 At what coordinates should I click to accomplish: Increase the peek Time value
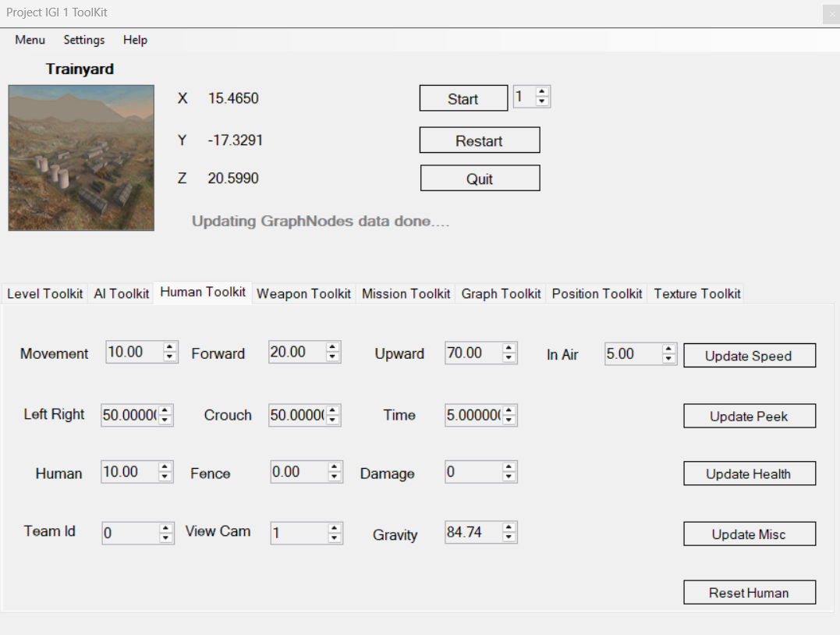tap(509, 410)
